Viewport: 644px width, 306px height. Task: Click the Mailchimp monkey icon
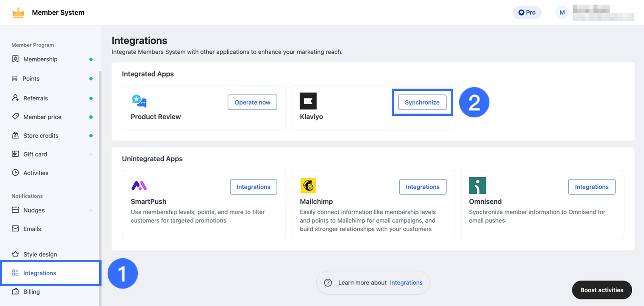click(308, 186)
